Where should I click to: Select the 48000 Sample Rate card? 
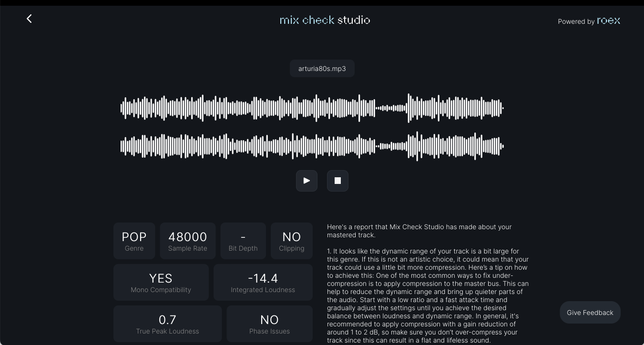tap(188, 241)
